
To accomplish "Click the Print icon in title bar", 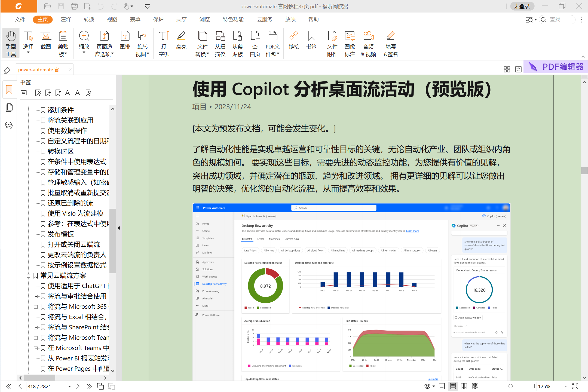I will click(x=74, y=6).
